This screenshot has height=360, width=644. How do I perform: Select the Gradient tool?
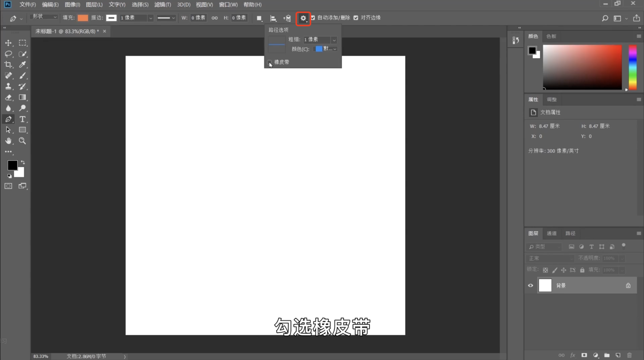pyautogui.click(x=22, y=97)
